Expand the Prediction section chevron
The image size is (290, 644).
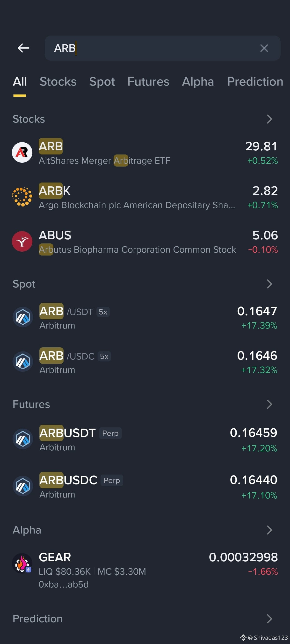click(x=269, y=619)
